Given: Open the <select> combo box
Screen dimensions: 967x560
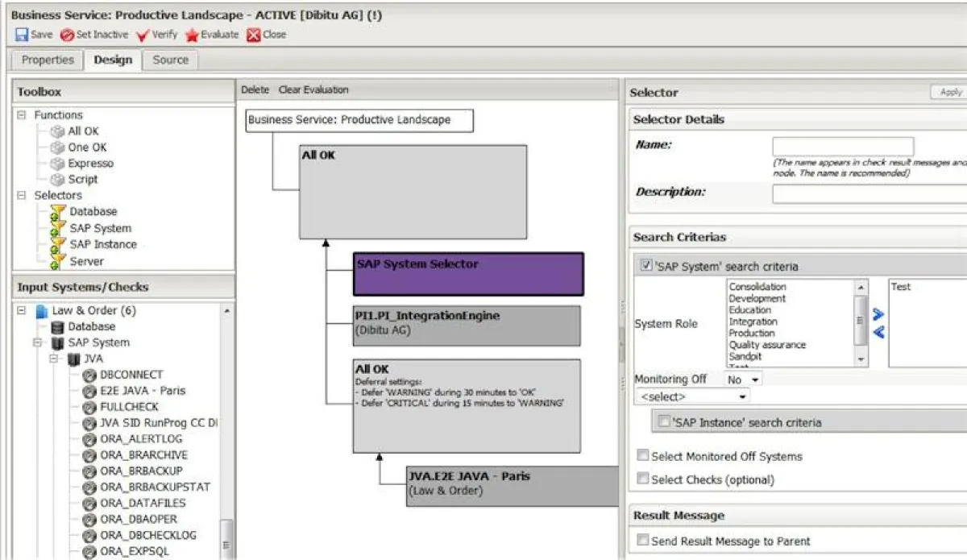Looking at the screenshot, I should (691, 396).
